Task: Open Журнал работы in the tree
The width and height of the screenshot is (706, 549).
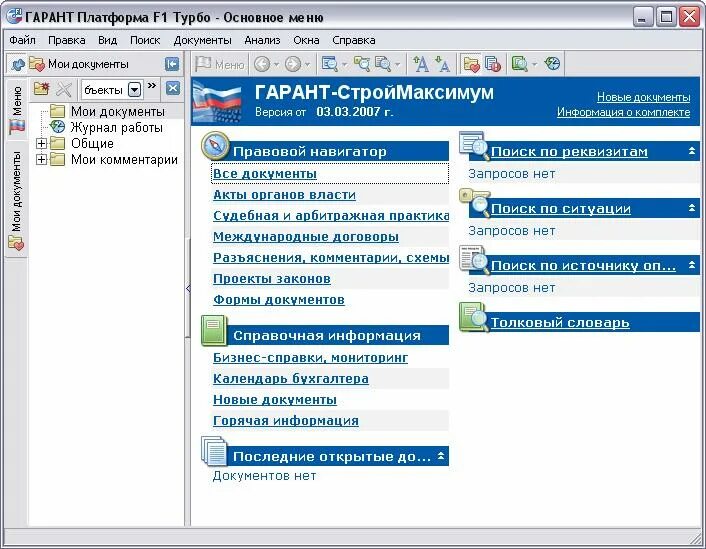Action: 116,127
